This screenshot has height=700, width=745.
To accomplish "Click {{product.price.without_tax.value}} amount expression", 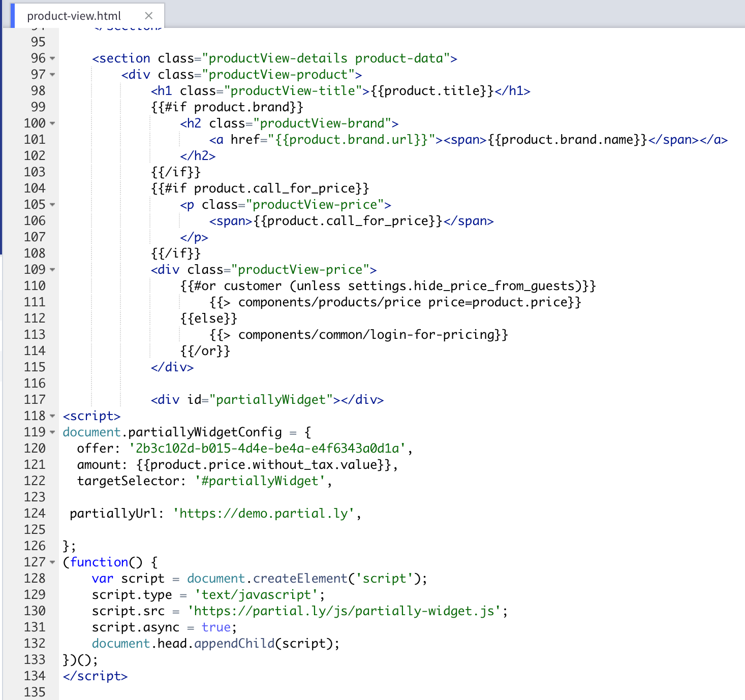I will click(263, 465).
